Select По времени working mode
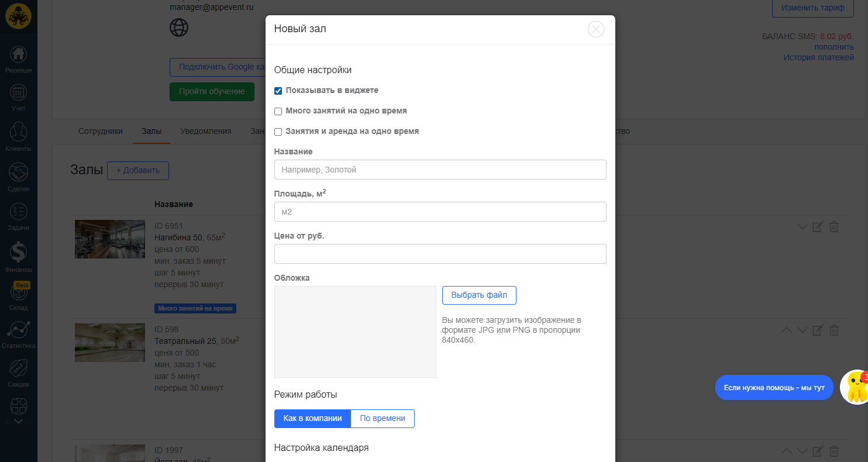This screenshot has width=868, height=462. click(383, 419)
